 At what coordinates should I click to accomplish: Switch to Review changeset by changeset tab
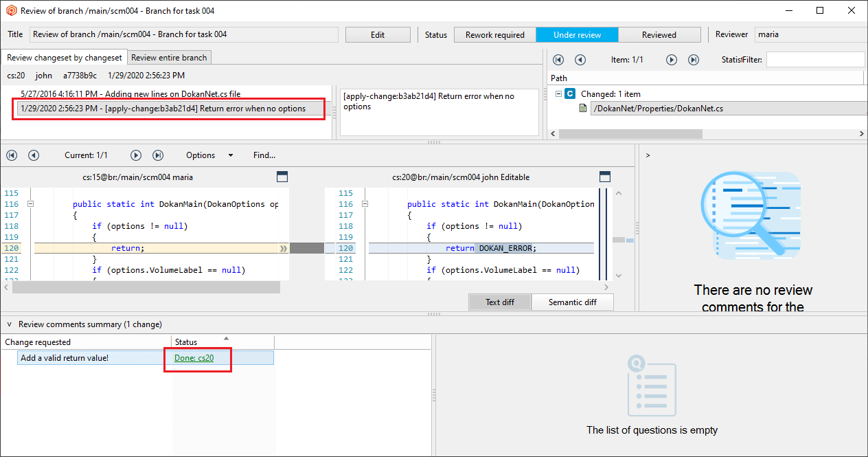point(65,58)
